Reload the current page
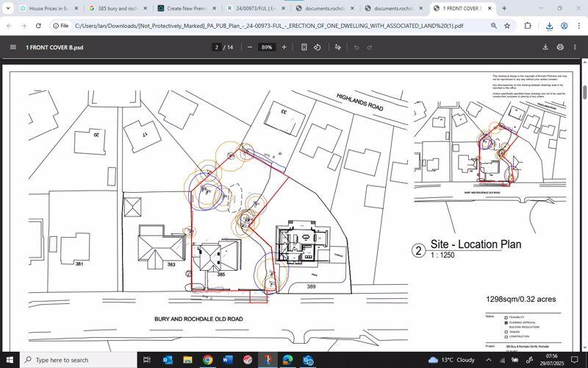588x368 pixels. click(x=40, y=25)
